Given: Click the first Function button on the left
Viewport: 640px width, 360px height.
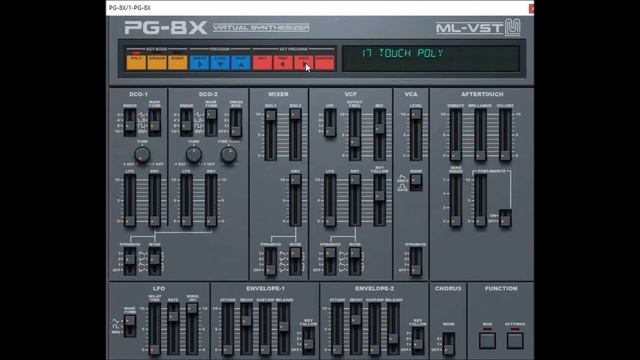Looking at the screenshot, I should (487, 340).
